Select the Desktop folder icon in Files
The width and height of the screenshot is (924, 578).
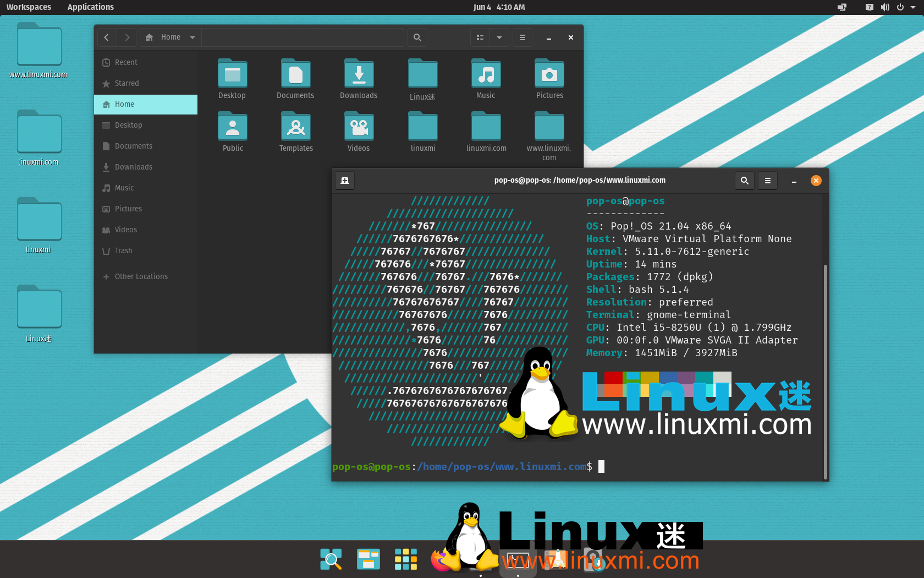[232, 73]
